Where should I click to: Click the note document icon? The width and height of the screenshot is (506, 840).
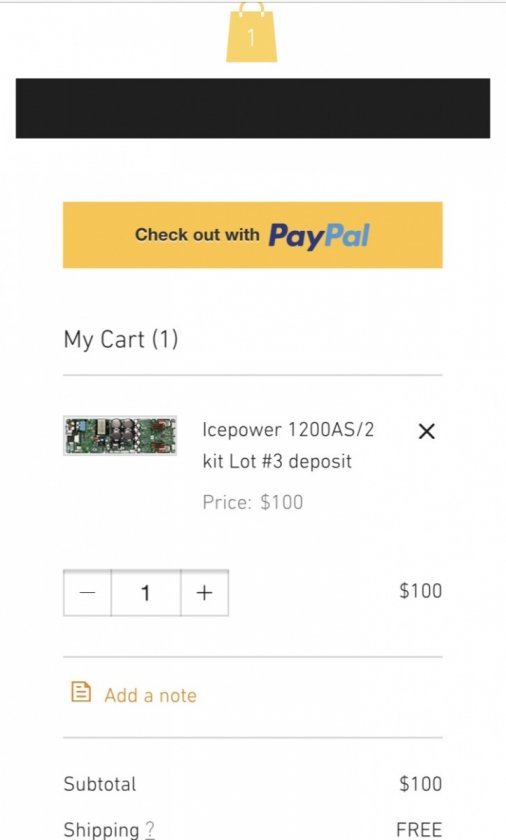[81, 692]
